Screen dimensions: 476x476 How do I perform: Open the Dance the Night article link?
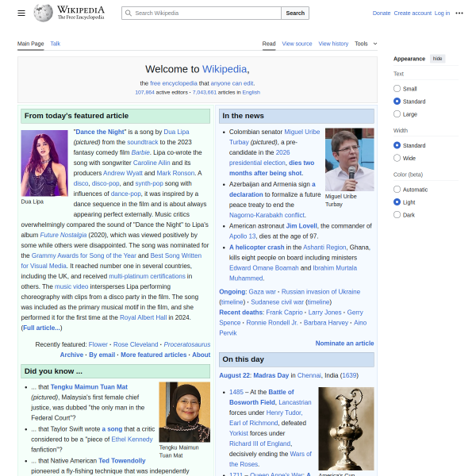click(x=100, y=132)
